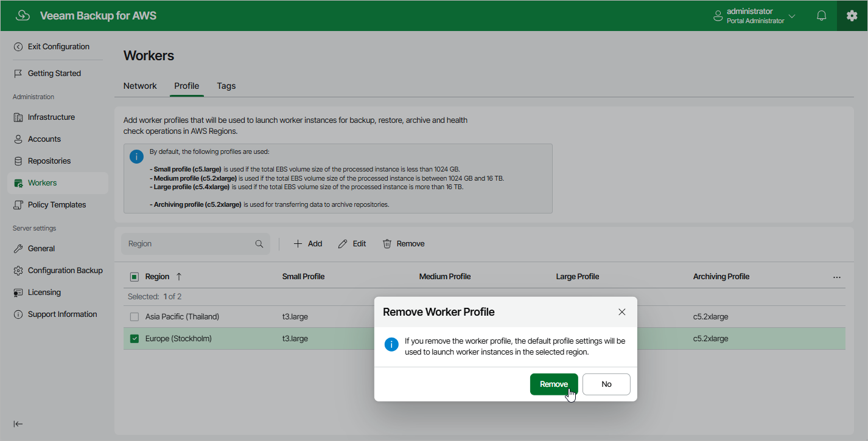Click the administrator user avatar icon
The width and height of the screenshot is (868, 441).
(718, 16)
